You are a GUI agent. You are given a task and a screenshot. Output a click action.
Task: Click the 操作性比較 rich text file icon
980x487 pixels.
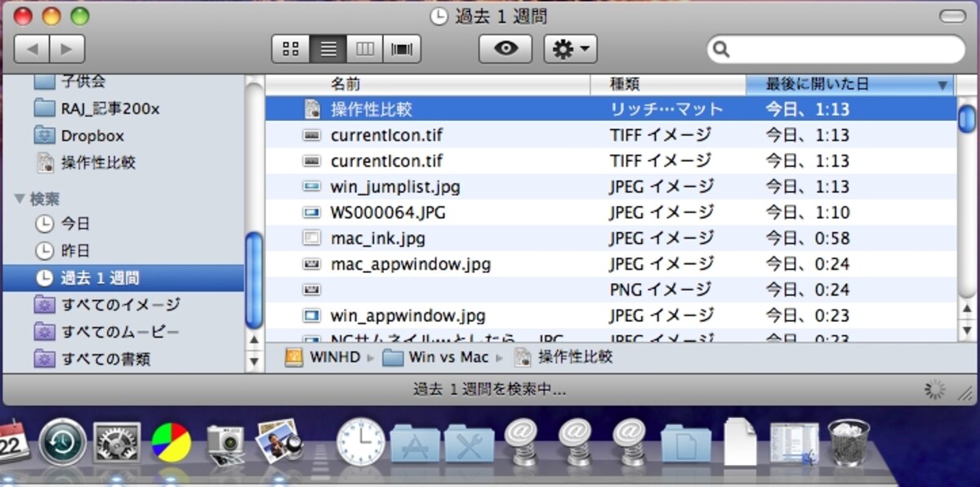pos(311,109)
